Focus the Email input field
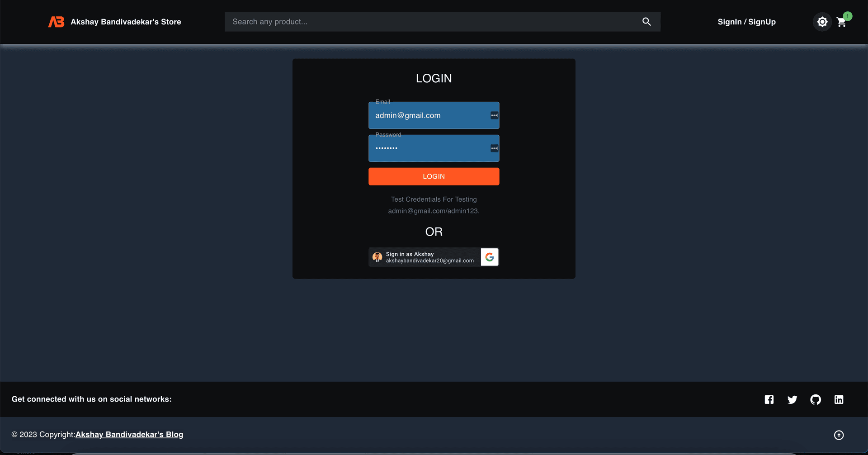 [434, 115]
